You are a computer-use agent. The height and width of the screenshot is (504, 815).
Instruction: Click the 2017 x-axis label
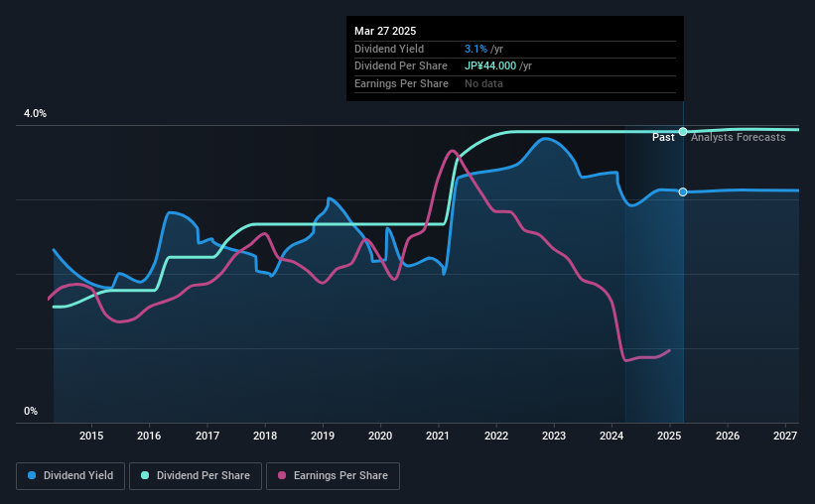(x=207, y=436)
